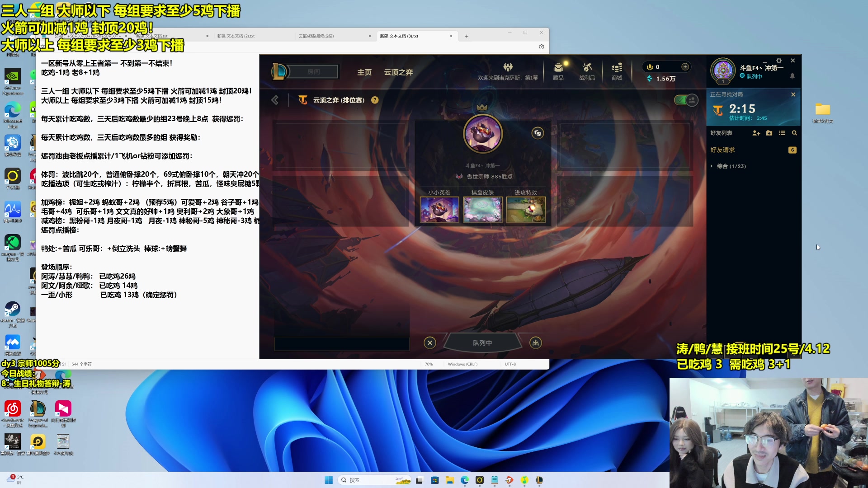
Task: Open Notepad settings gear icon
Action: tap(542, 47)
